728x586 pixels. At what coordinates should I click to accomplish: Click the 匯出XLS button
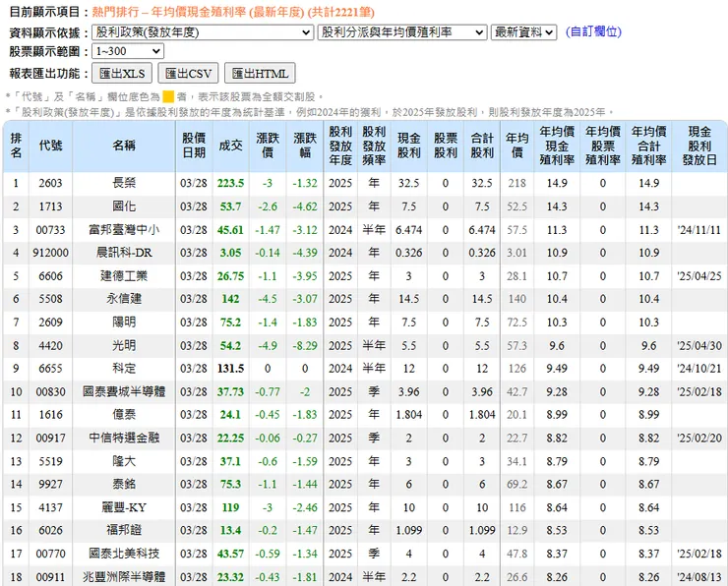point(122,74)
